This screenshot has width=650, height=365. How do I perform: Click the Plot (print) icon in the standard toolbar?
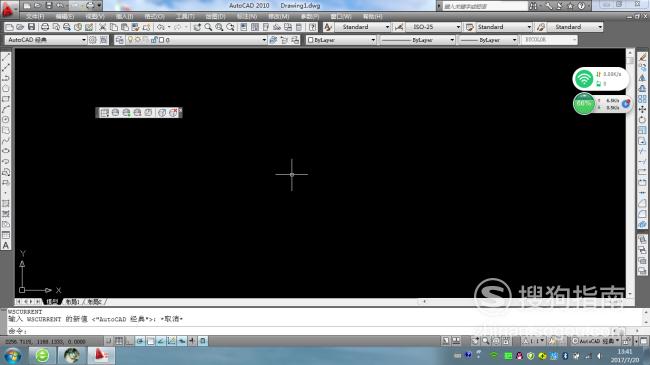[45, 27]
